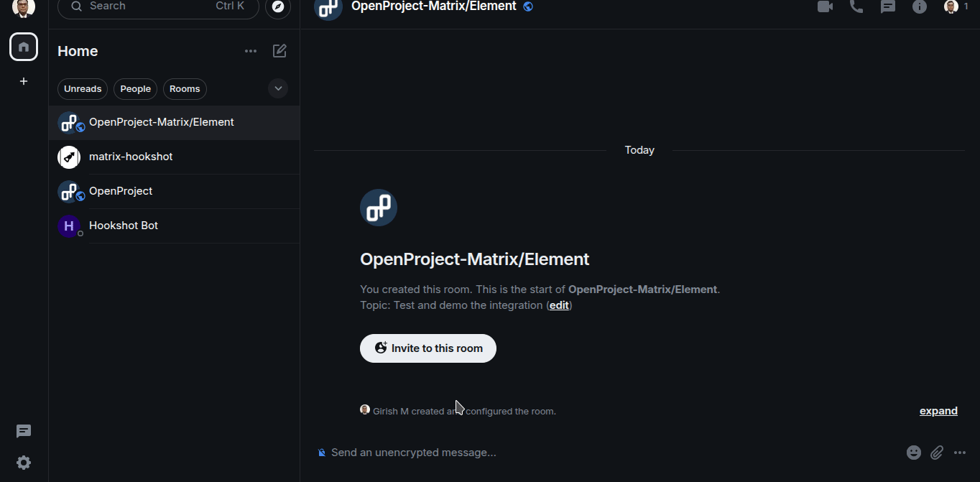Toggle the Rooms filter
Image resolution: width=980 pixels, height=482 pixels.
tap(185, 89)
